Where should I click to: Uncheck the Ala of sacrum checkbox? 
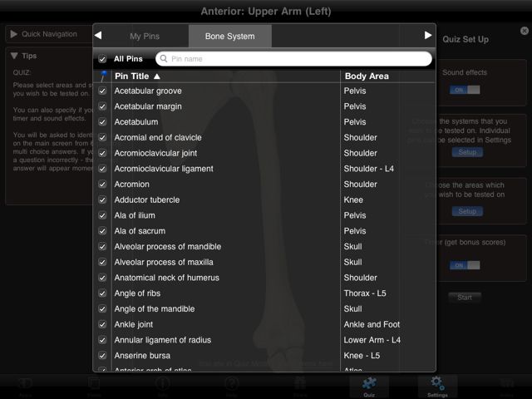[102, 231]
